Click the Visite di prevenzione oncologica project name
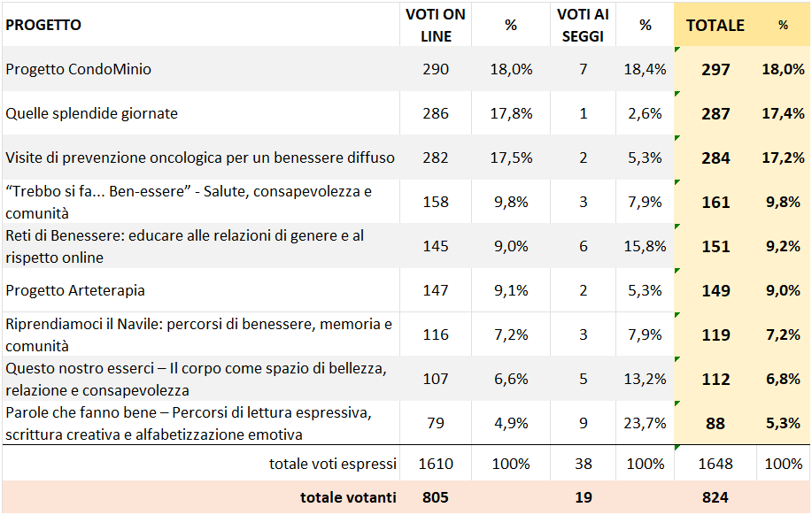Screen dimensions: 812x515 200,158
